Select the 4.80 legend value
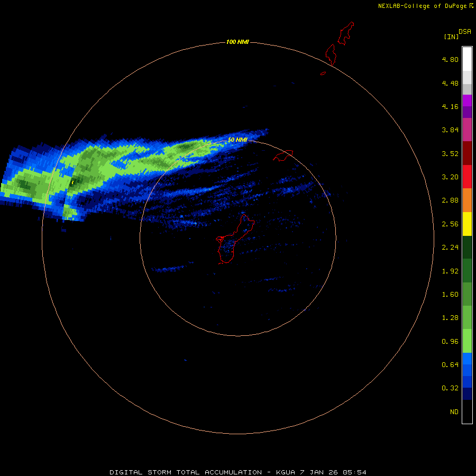The height and width of the screenshot is (476, 476). click(450, 59)
